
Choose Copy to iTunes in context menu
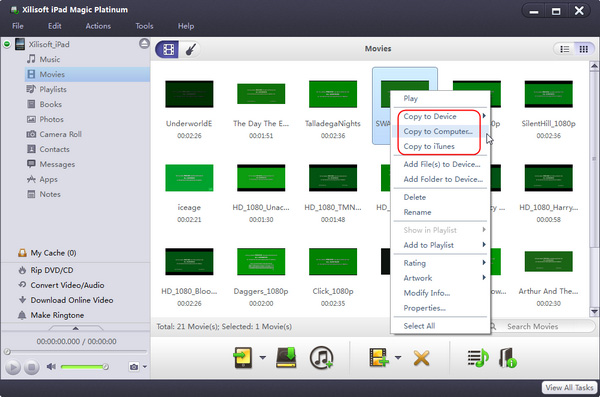(440, 146)
